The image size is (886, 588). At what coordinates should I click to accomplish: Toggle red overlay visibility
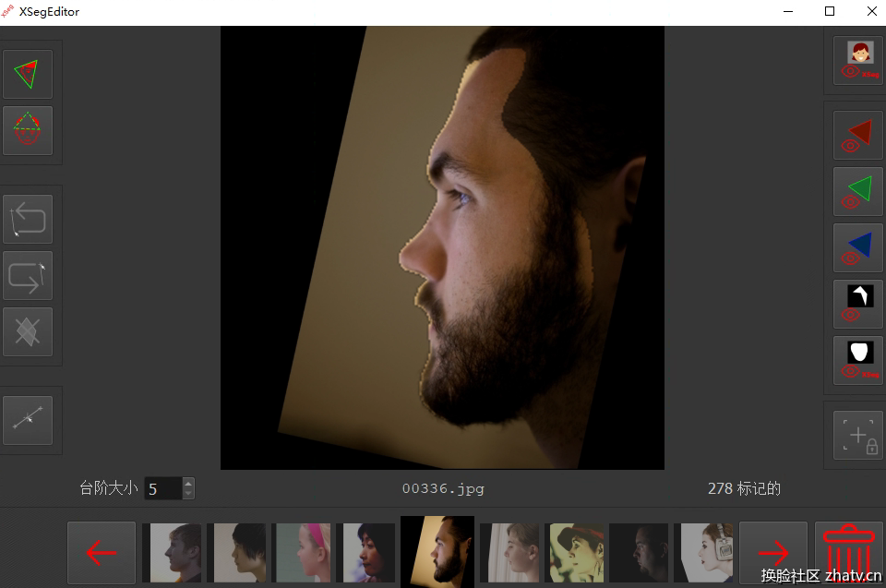[x=858, y=136]
